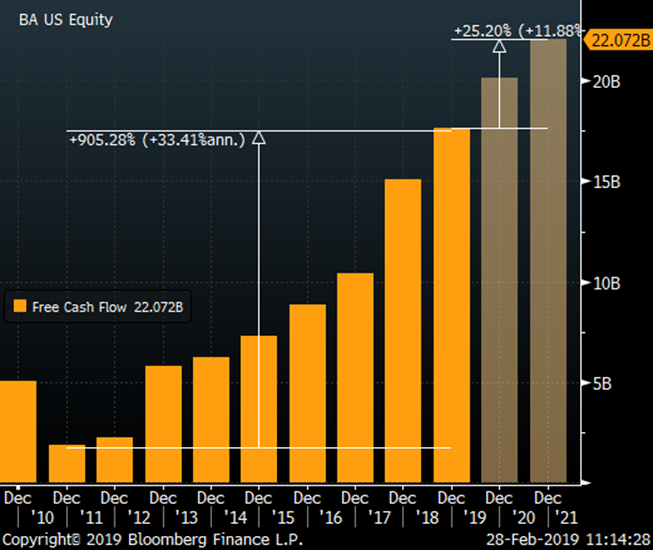Viewport: 653px width, 550px height.
Task: Click the orange Free Cash Flow legend swatch
Action: click(x=19, y=308)
